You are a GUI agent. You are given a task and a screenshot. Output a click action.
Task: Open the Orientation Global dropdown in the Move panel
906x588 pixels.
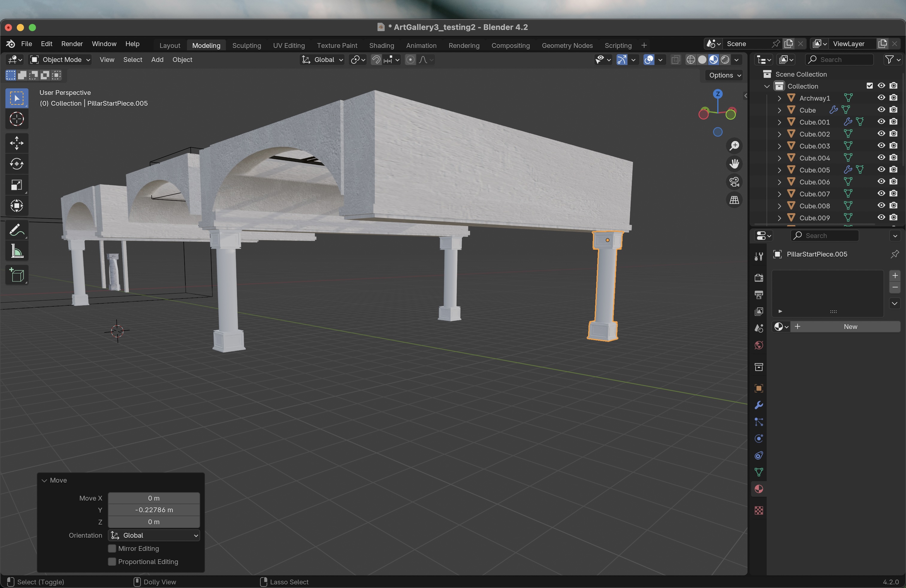tap(154, 536)
